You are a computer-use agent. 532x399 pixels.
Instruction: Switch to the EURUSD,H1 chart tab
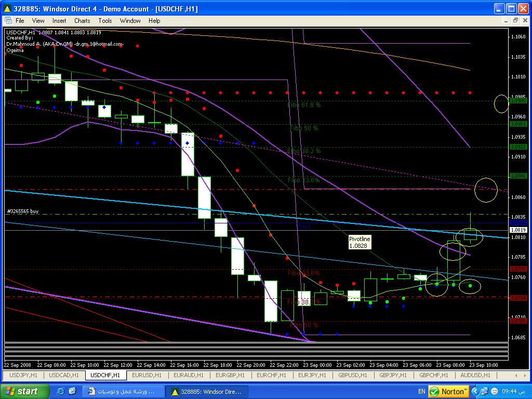(x=147, y=375)
